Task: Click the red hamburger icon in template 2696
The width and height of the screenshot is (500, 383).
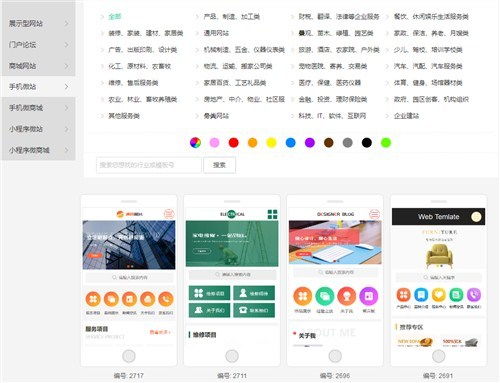Action: tap(374, 214)
